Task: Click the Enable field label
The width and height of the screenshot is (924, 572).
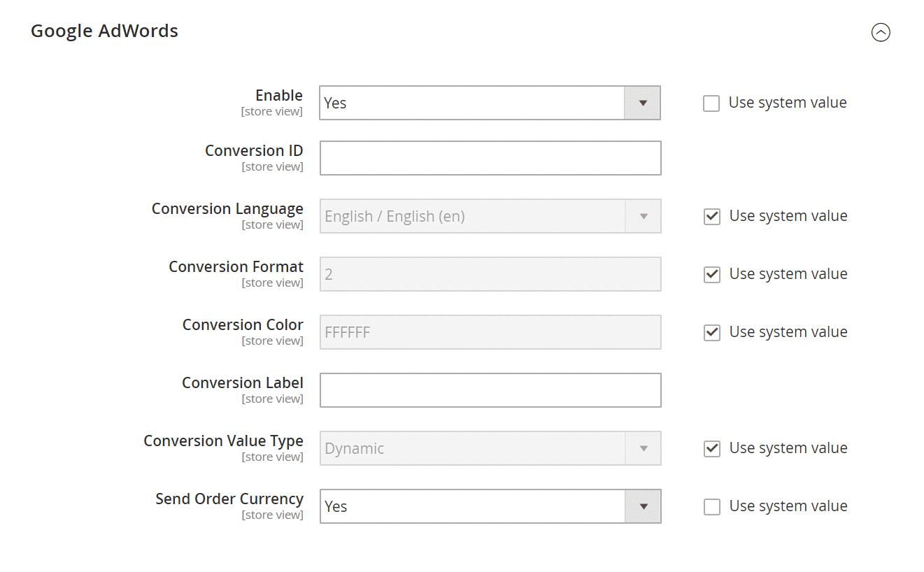Action: (x=279, y=95)
